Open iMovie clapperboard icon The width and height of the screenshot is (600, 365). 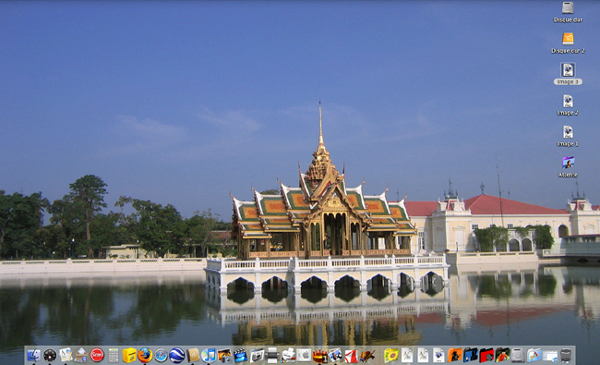(240, 355)
